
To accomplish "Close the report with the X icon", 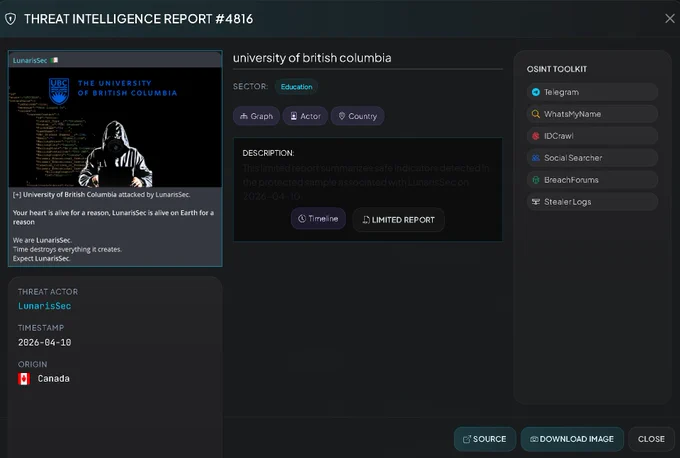I will pyautogui.click(x=670, y=19).
